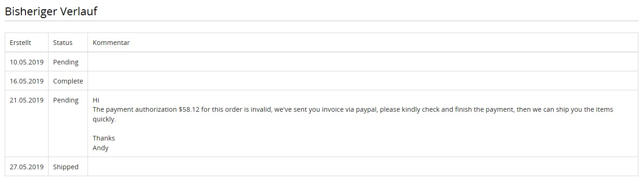This screenshot has height=185, width=644.
Task: Click the Shipped status cell
Action: [x=66, y=166]
